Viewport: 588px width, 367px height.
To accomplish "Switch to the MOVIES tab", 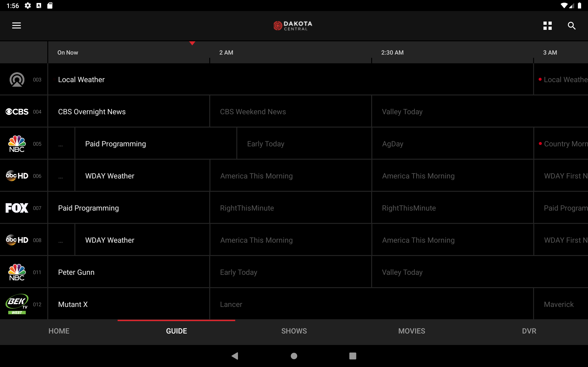I will (411, 331).
